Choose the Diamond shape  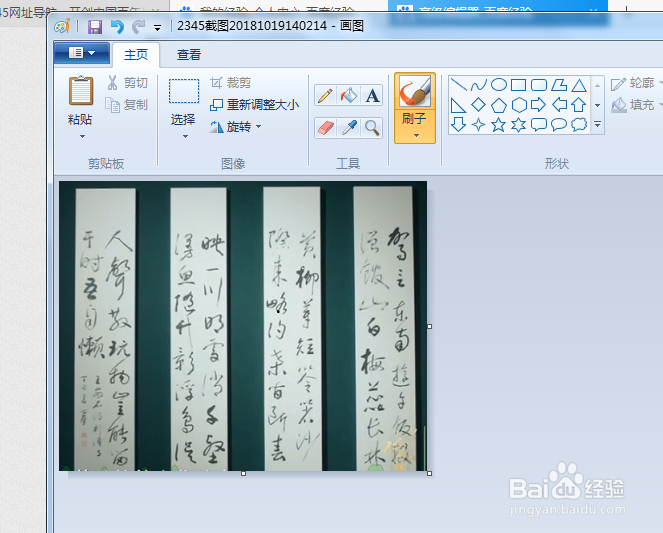pos(479,105)
